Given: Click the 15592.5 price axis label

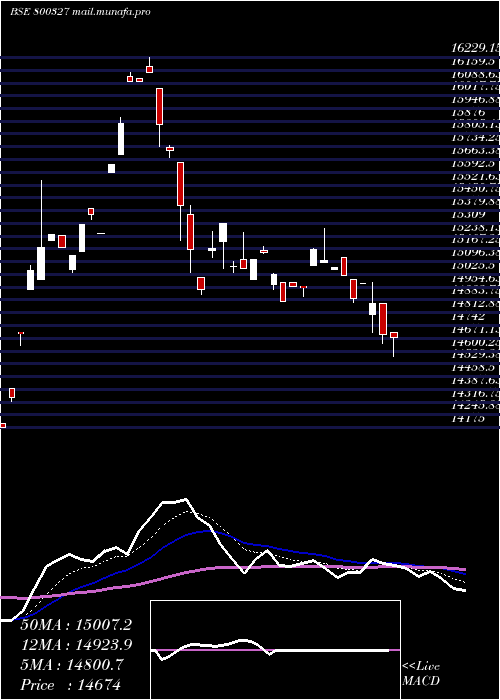Looking at the screenshot, I should point(473,164).
